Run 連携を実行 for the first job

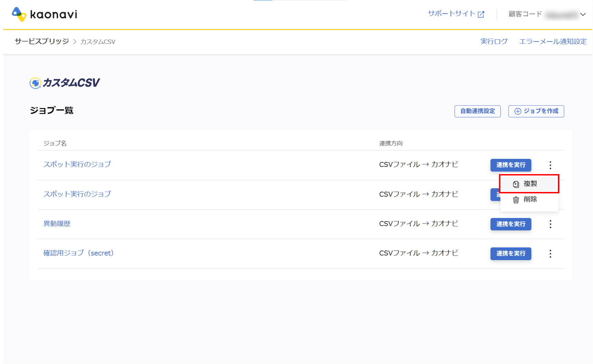point(510,165)
